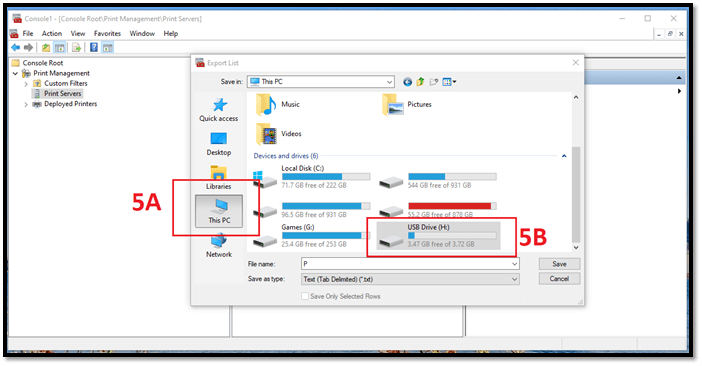
Task: Select the USB Drive (H:)
Action: [438, 236]
